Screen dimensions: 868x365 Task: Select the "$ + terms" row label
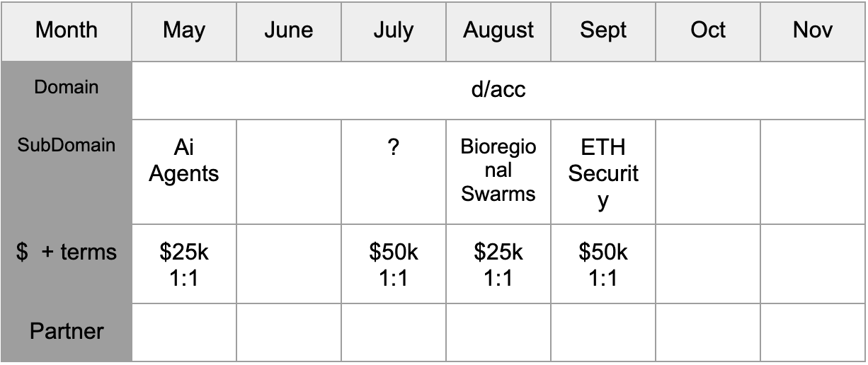66,252
